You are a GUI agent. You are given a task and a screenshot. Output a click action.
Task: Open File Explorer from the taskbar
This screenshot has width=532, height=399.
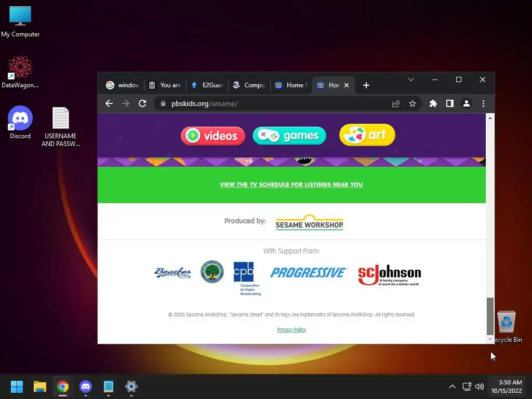[39, 387]
